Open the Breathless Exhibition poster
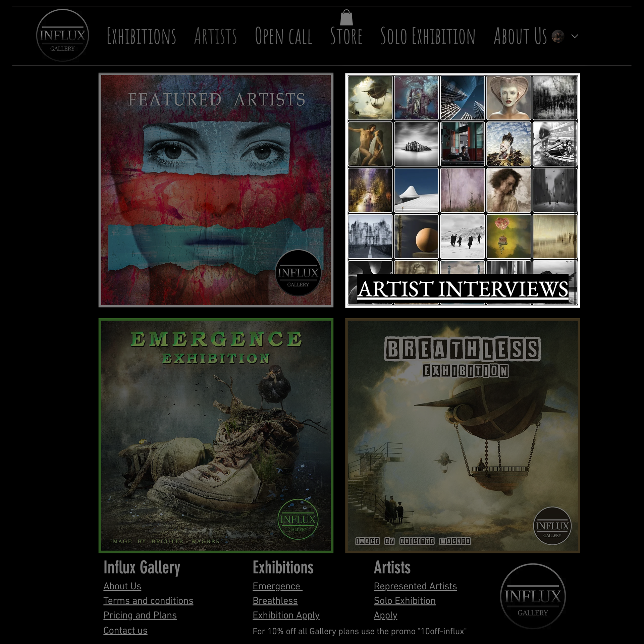Image resolution: width=644 pixels, height=644 pixels. tap(463, 435)
